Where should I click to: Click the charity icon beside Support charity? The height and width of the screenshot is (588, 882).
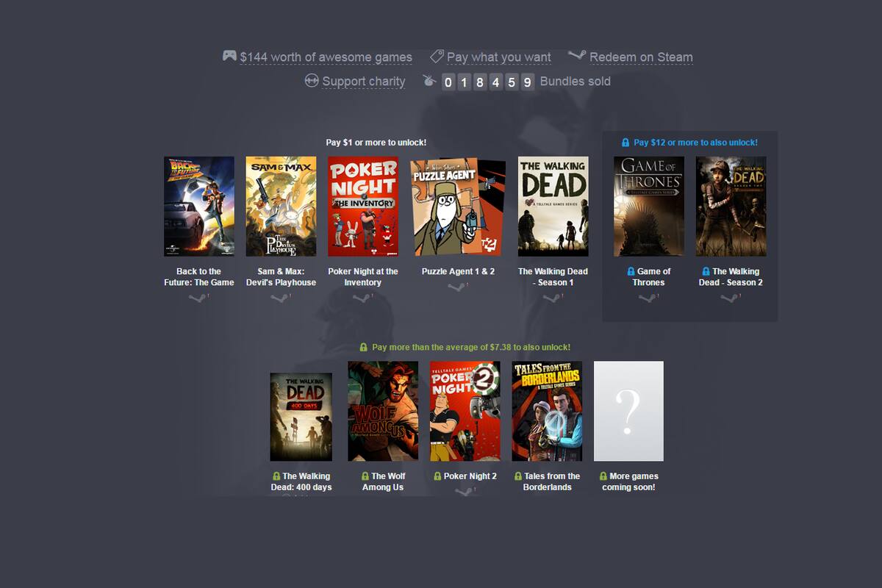(312, 81)
